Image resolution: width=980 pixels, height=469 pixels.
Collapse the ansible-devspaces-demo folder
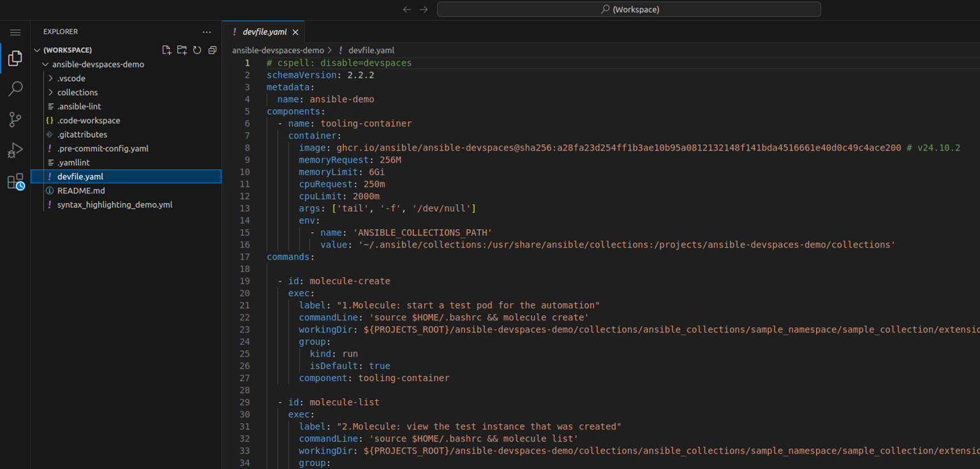click(98, 64)
